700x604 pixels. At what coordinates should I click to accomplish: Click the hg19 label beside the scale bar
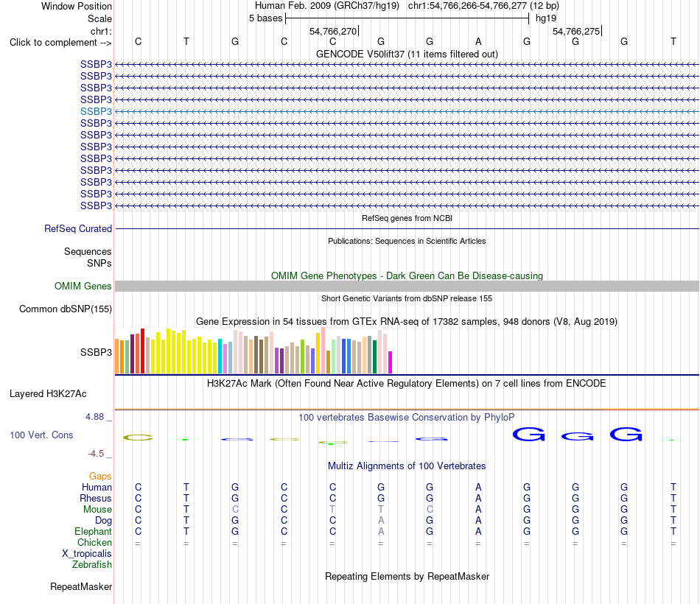pyautogui.click(x=546, y=18)
